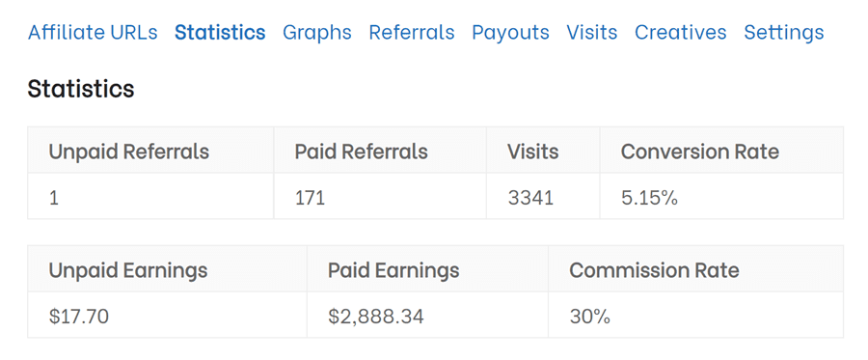This screenshot has width=868, height=360.
Task: Switch to the Graphs tab
Action: [316, 32]
